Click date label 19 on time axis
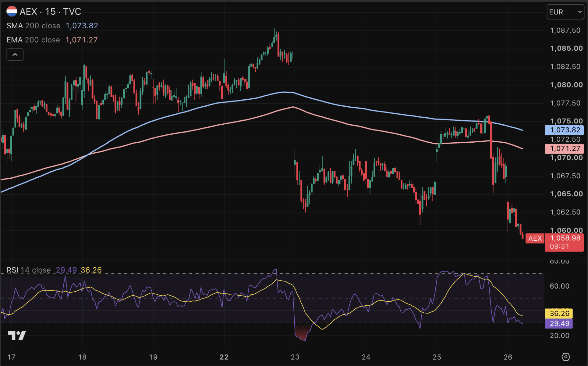588x366 pixels. pyautogui.click(x=153, y=357)
